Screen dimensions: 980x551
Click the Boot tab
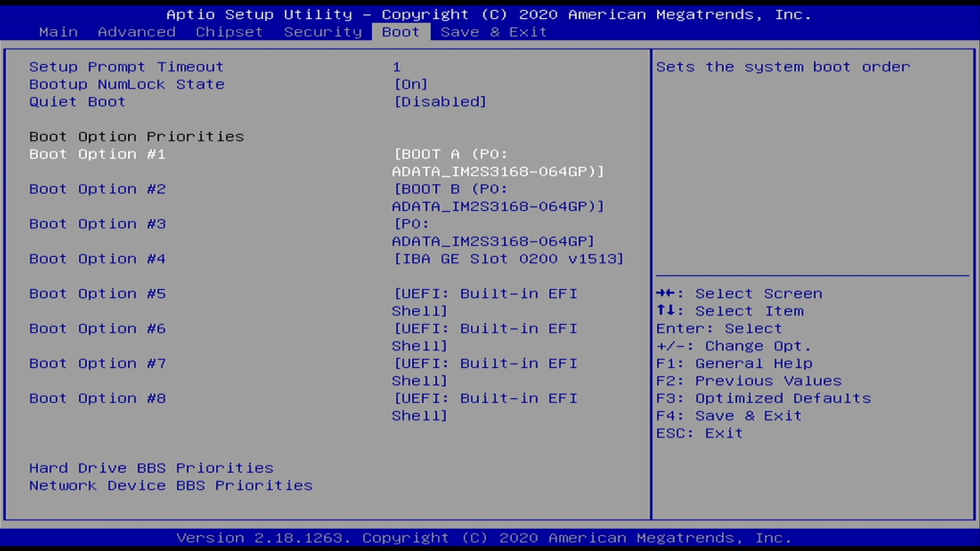(x=401, y=32)
